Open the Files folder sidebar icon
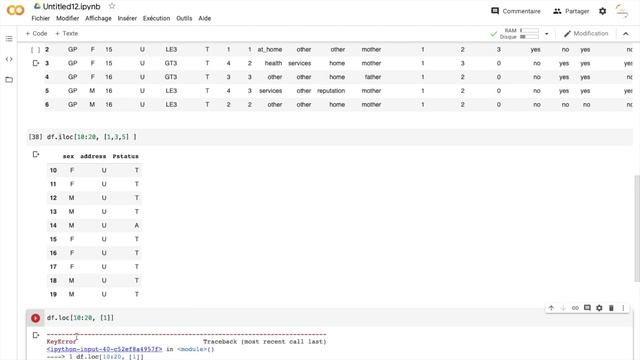The image size is (640, 360). click(9, 80)
